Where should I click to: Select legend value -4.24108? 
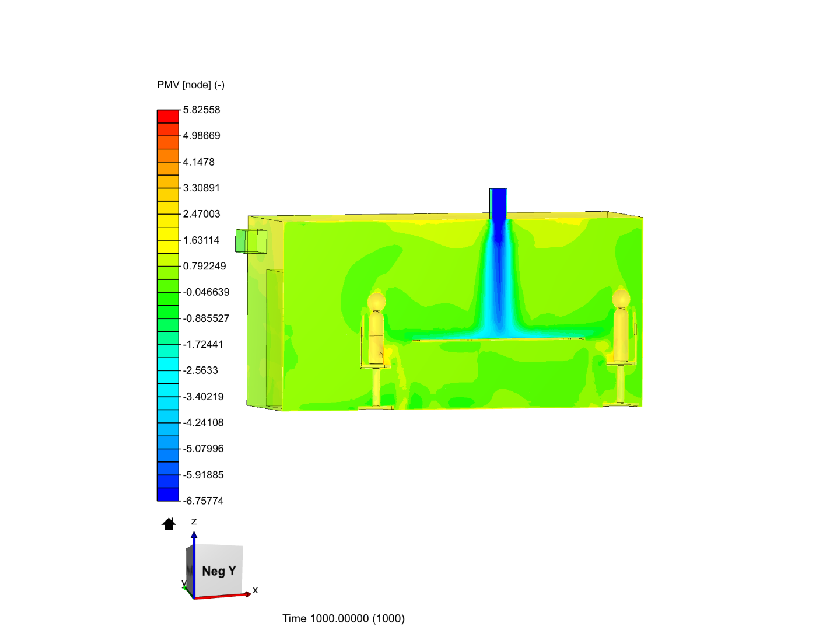203,422
